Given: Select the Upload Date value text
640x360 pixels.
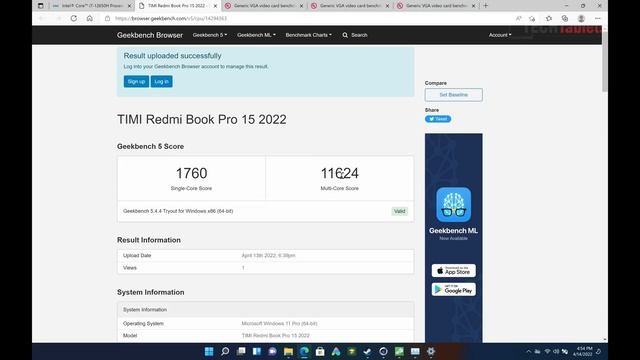Looking at the screenshot, I should pyautogui.click(x=268, y=256).
